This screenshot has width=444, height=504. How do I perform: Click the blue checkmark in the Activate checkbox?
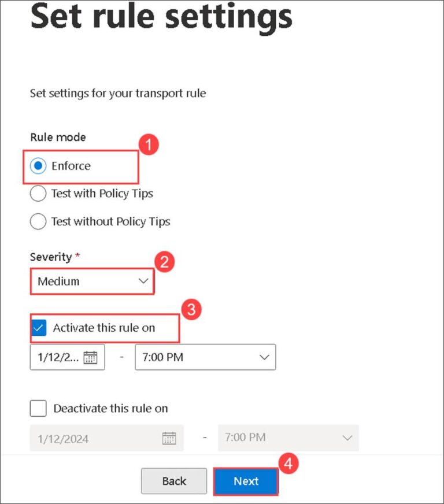(x=39, y=327)
